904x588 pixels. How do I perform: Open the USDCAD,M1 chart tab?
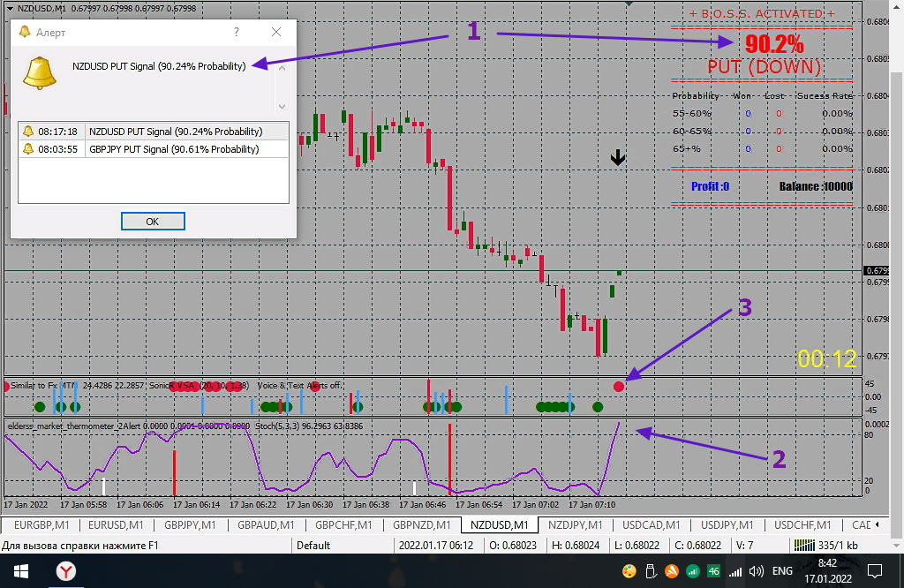coord(652,525)
